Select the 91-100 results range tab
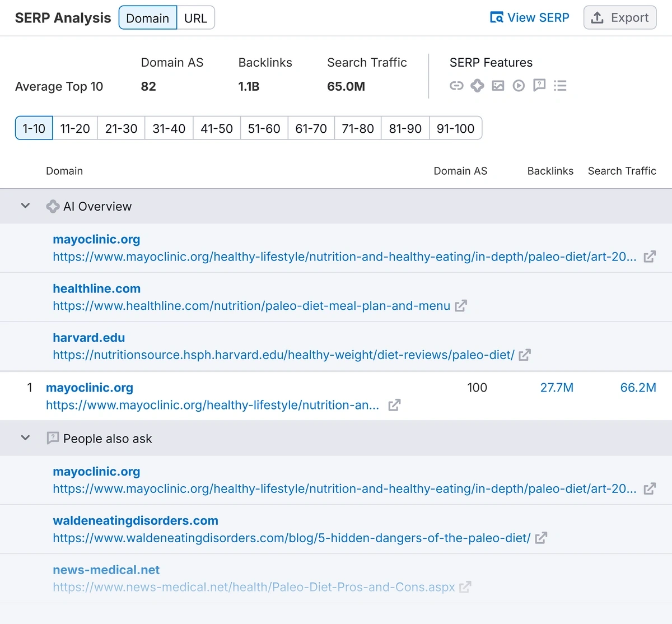Image resolution: width=672 pixels, height=624 pixels. pyautogui.click(x=456, y=128)
